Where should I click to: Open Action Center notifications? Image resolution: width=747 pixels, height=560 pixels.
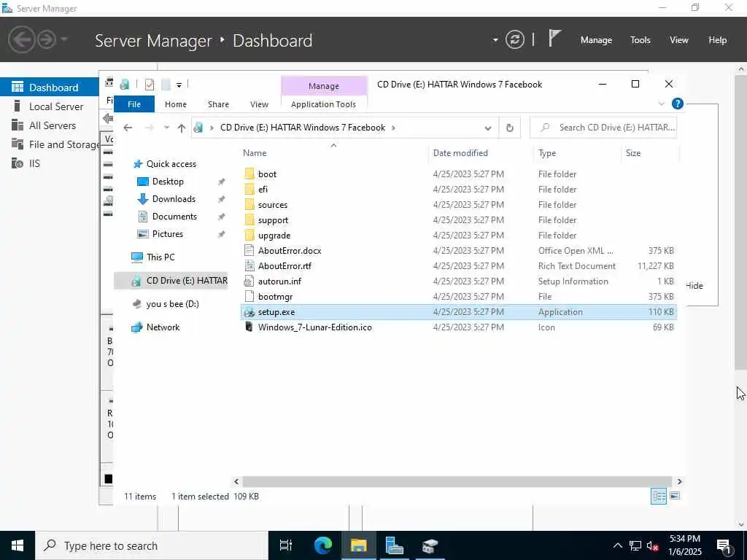click(x=724, y=545)
